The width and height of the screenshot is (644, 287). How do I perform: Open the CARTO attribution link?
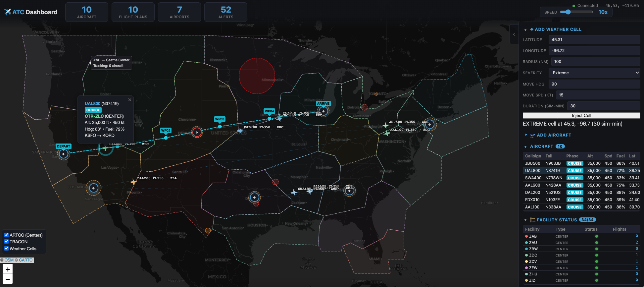(x=26, y=260)
